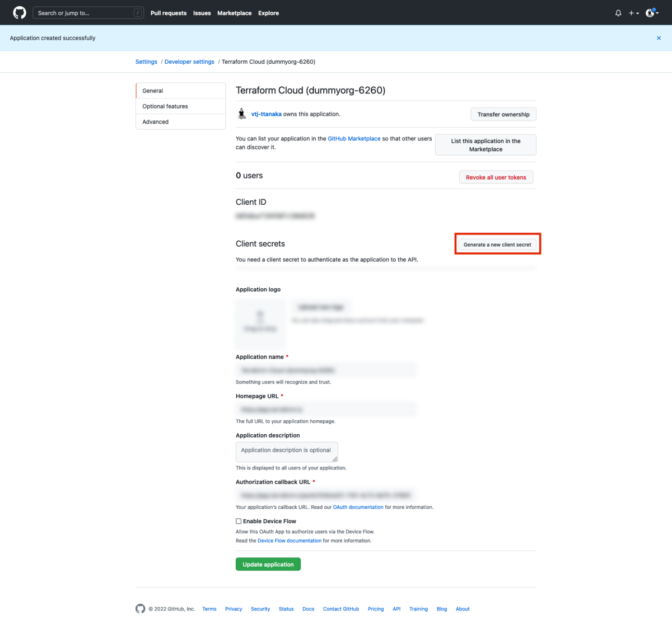
Task: Click Revoke all user tokens
Action: [496, 177]
